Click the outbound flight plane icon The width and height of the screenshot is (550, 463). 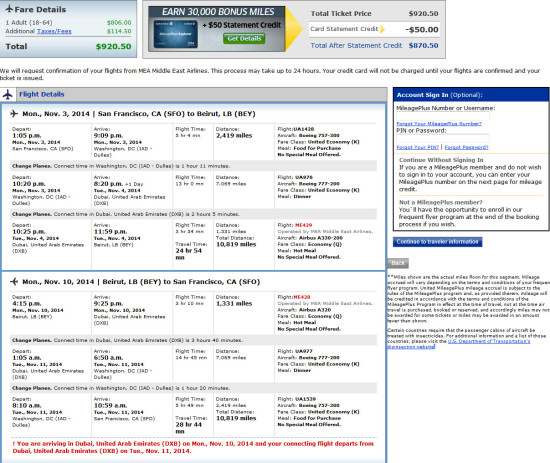coord(14,114)
